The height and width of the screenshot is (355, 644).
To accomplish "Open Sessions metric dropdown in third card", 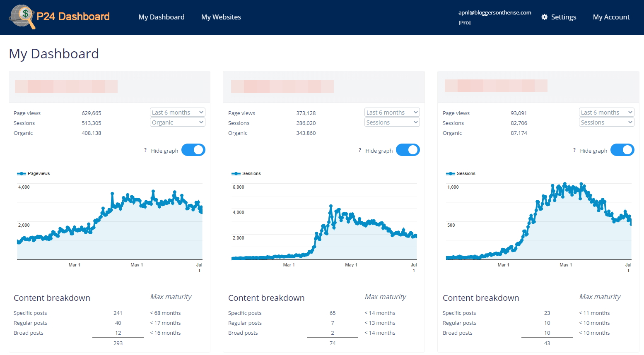I will (607, 122).
